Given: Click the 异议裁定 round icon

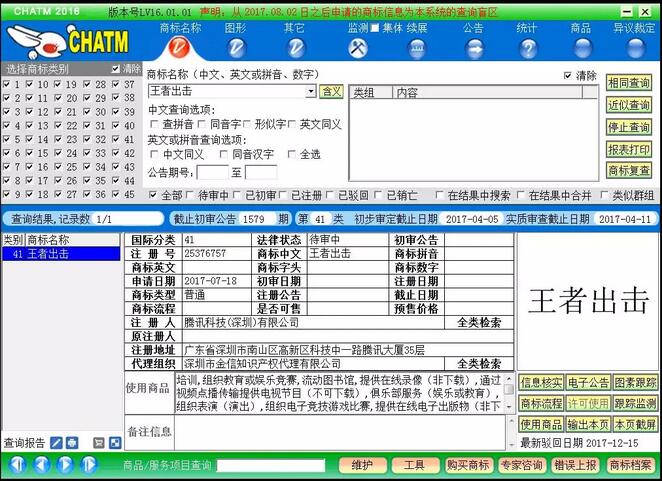Looking at the screenshot, I should click(x=636, y=48).
